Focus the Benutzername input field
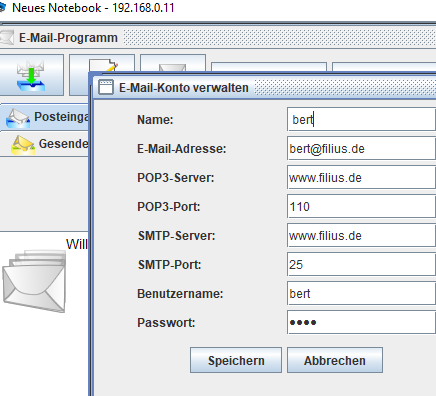The image size is (436, 396). pos(361,293)
